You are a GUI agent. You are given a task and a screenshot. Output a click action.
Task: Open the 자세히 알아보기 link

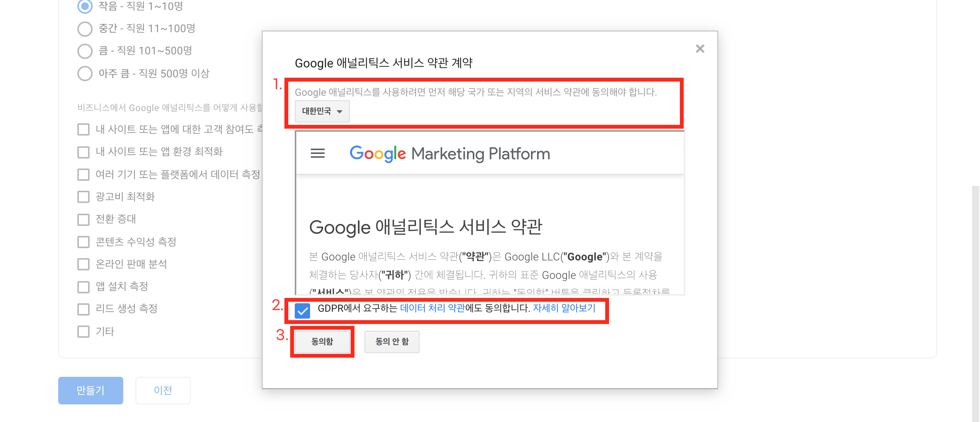click(564, 308)
